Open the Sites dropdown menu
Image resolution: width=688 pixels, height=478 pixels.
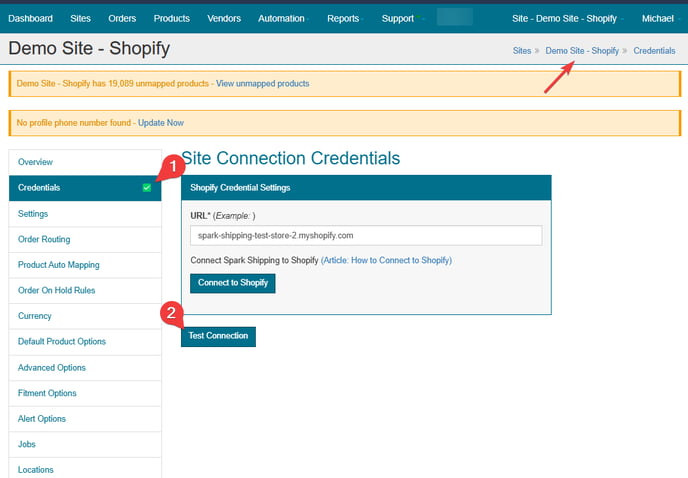click(x=81, y=18)
